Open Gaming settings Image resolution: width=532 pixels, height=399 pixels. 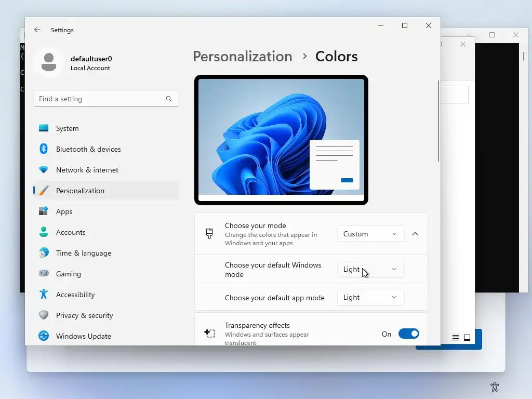tap(106, 273)
